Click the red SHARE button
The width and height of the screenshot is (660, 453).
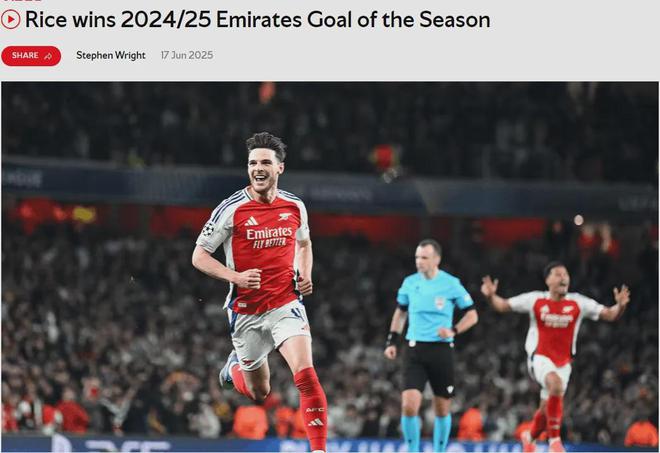click(x=31, y=56)
